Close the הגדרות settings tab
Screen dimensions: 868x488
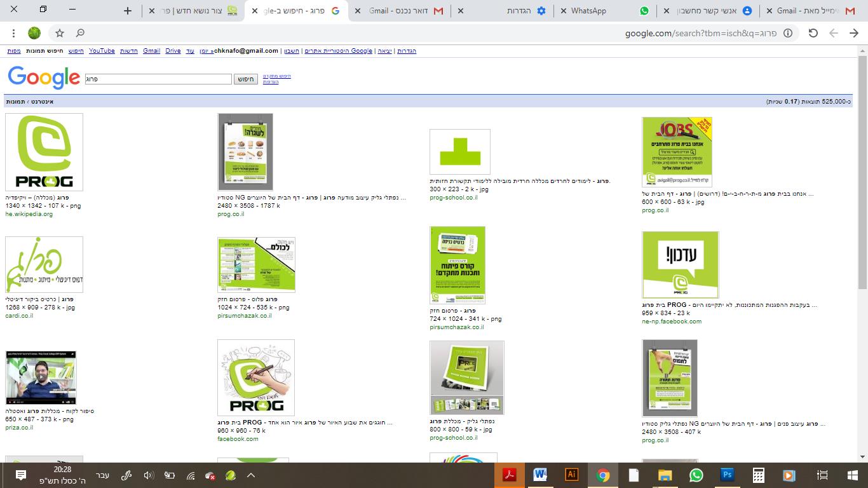click(461, 11)
